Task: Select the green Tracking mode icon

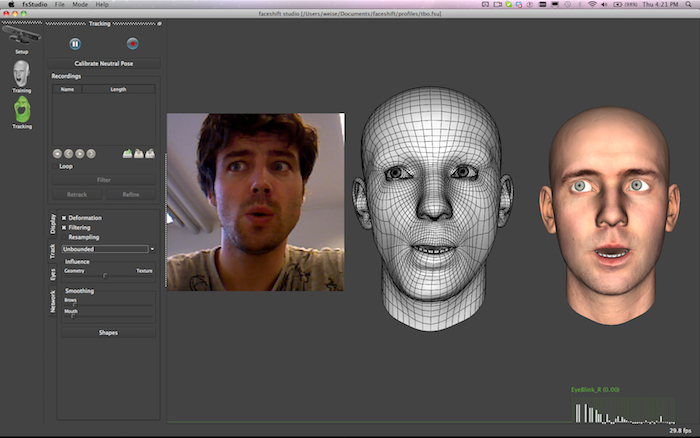Action: pos(21,111)
